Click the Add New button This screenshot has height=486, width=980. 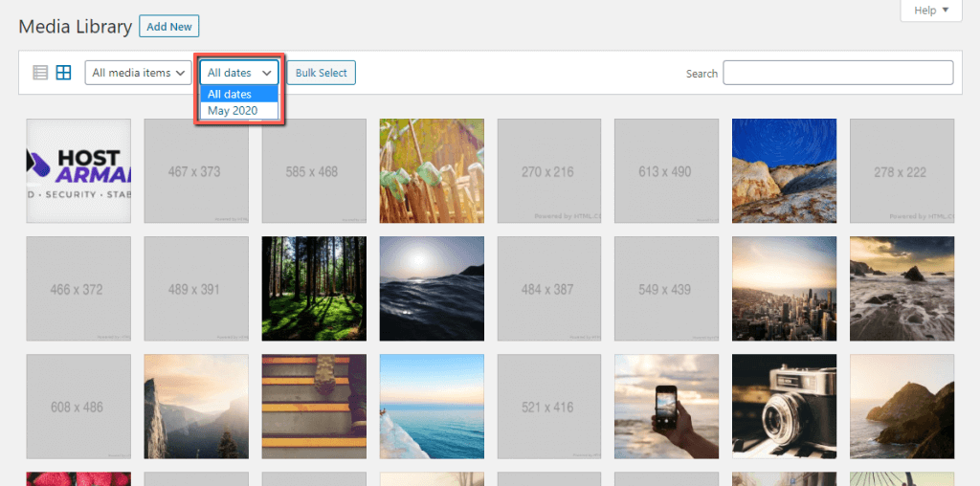168,27
